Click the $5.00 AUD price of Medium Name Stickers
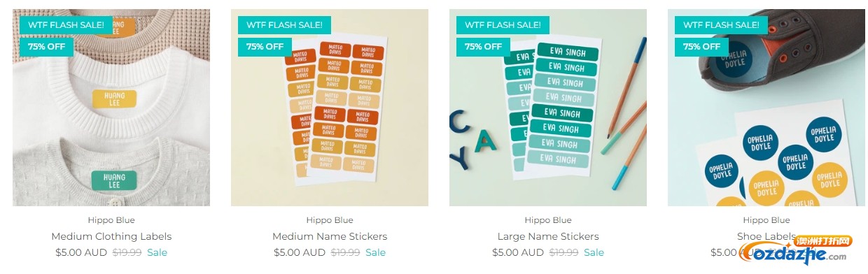 [300, 252]
